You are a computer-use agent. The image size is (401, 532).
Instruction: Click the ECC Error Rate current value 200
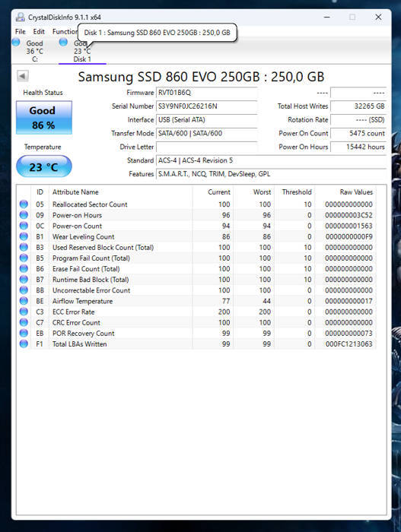click(224, 312)
